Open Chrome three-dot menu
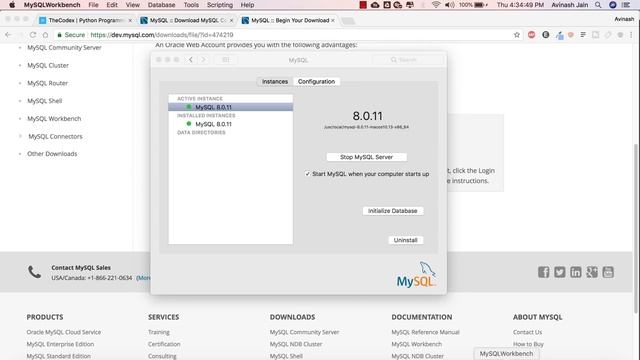The height and width of the screenshot is (360, 640). 631,35
